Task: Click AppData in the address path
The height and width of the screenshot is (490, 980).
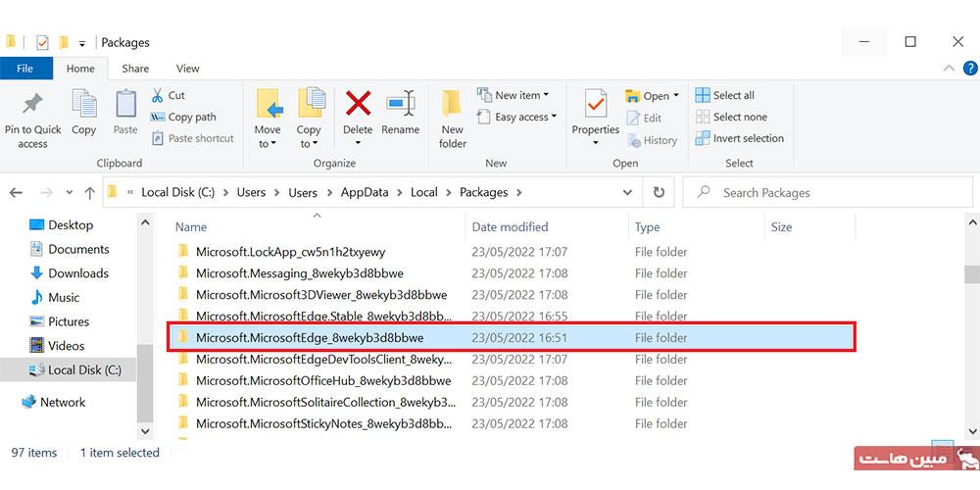Action: coord(364,192)
